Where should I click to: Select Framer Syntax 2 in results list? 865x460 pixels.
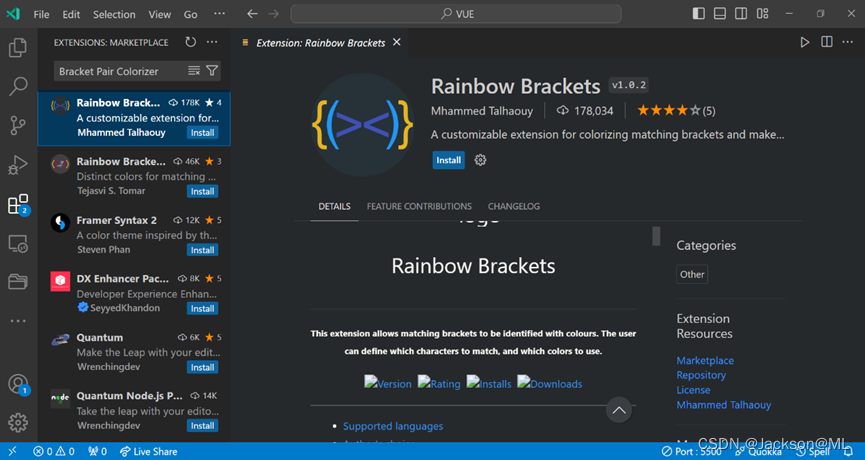click(x=134, y=234)
